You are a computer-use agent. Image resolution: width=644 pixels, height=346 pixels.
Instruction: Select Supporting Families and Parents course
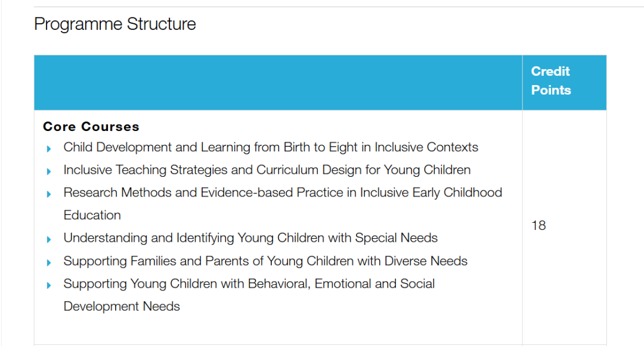265,261
